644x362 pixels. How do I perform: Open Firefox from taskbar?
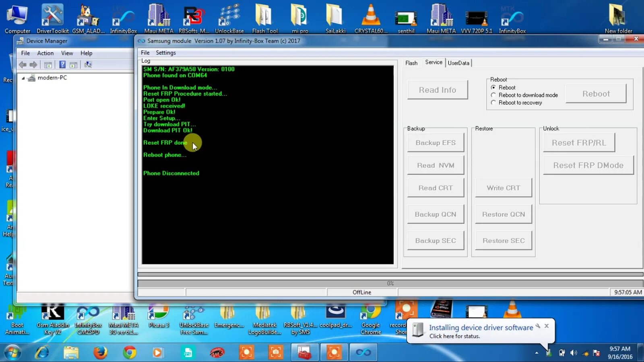pyautogui.click(x=100, y=353)
